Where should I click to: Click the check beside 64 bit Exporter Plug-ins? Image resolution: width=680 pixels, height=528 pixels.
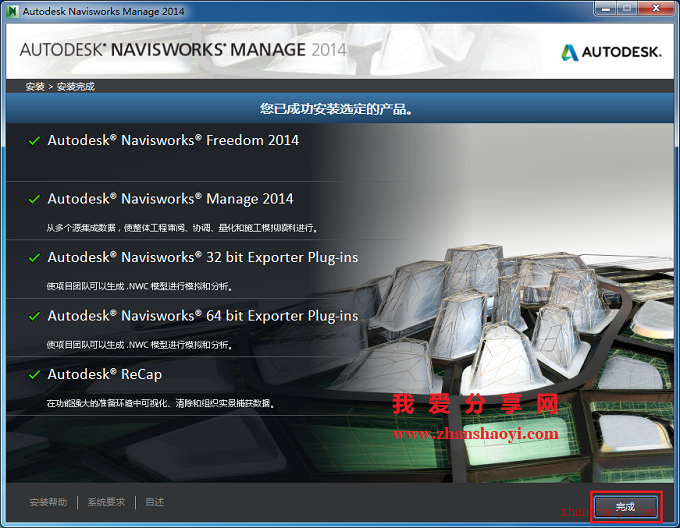[34, 316]
